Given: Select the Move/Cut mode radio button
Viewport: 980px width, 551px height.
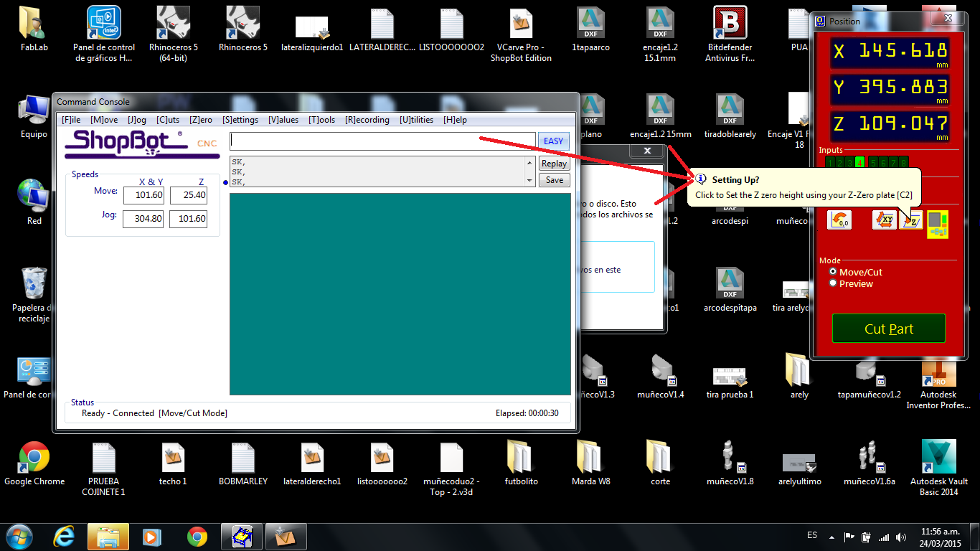Looking at the screenshot, I should (833, 272).
